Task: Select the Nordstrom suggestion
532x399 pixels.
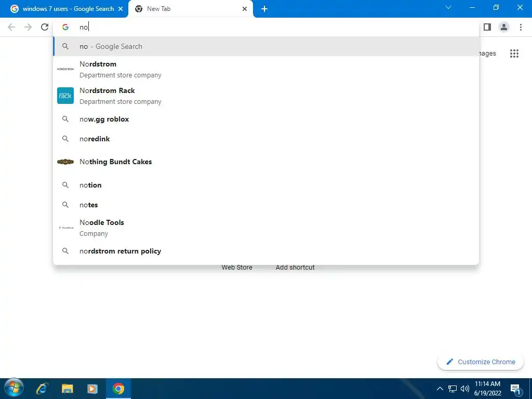Action: [266, 69]
